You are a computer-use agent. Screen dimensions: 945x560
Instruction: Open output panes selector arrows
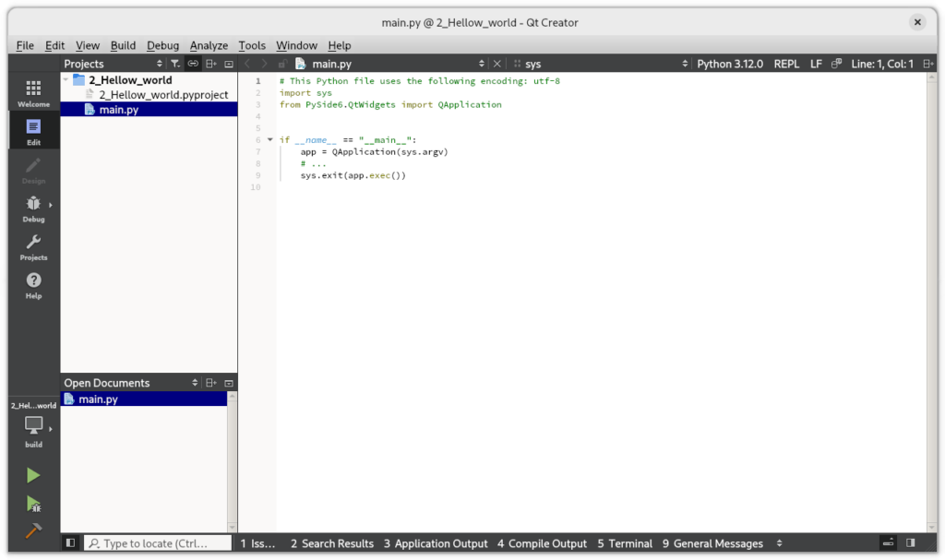tap(779, 543)
